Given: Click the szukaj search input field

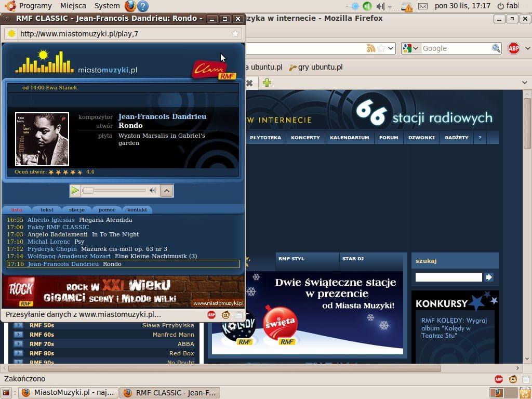Looking at the screenshot, I should (x=448, y=277).
